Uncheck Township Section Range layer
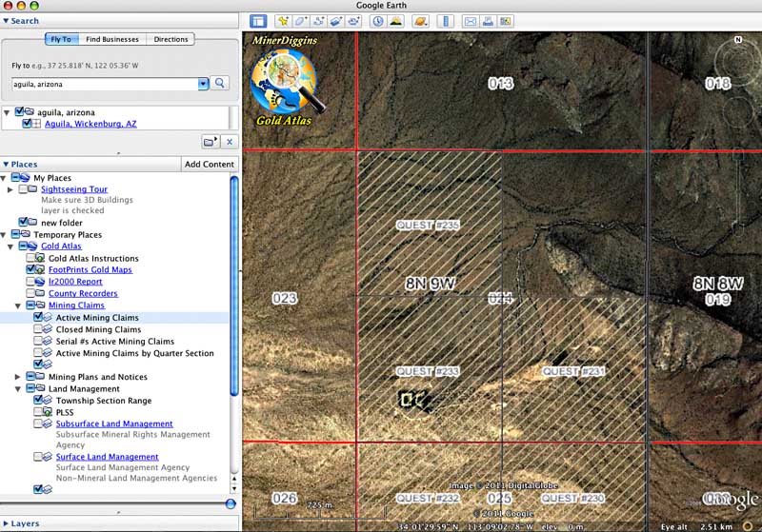This screenshot has width=762, height=532. 38,400
